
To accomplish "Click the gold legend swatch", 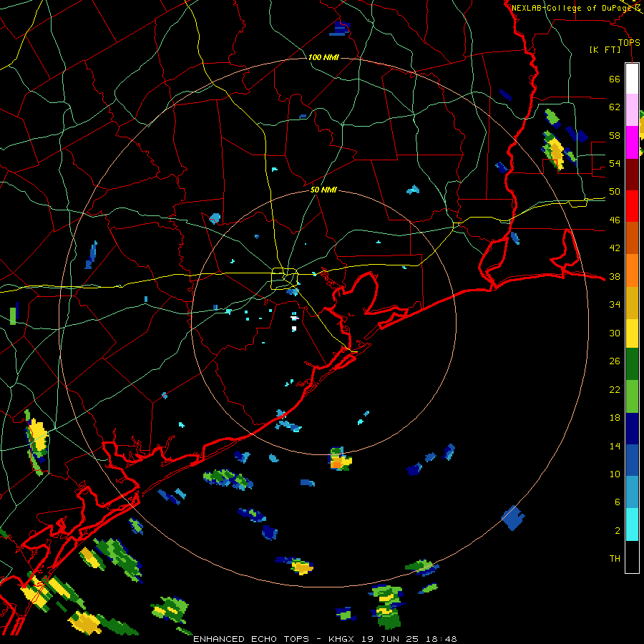I will (x=632, y=302).
